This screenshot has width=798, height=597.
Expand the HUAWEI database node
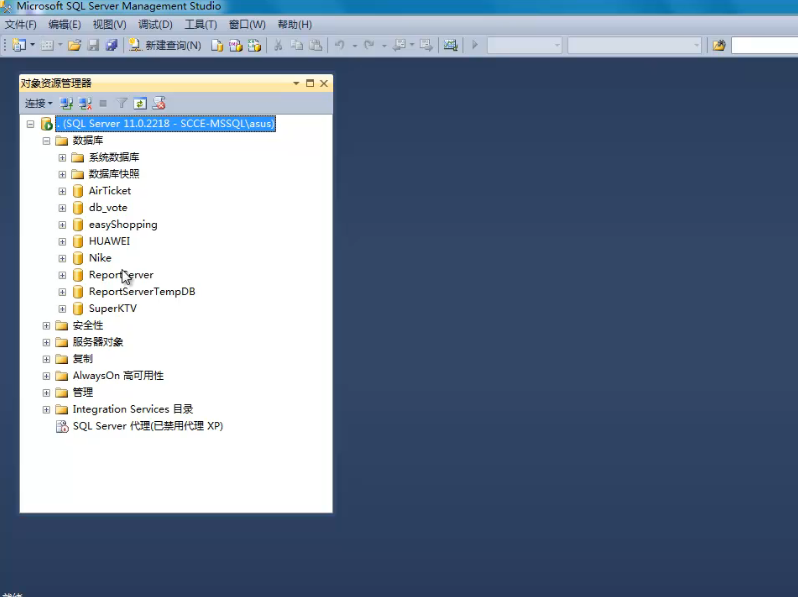click(62, 242)
